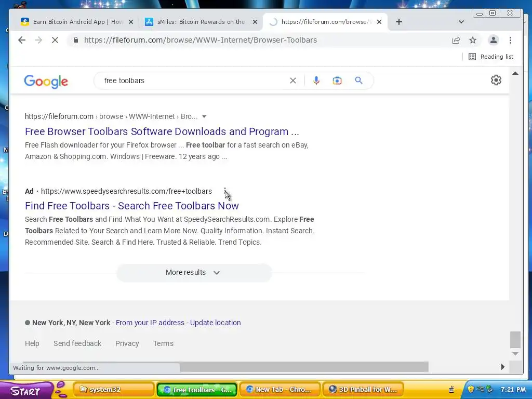Open the Start menu
532x399 pixels.
(26, 390)
